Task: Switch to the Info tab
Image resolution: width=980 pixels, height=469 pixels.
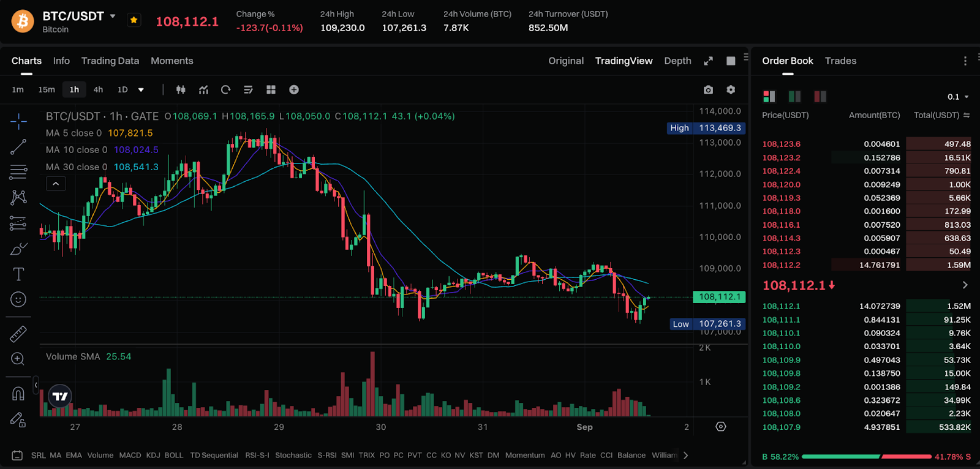Action: click(61, 61)
